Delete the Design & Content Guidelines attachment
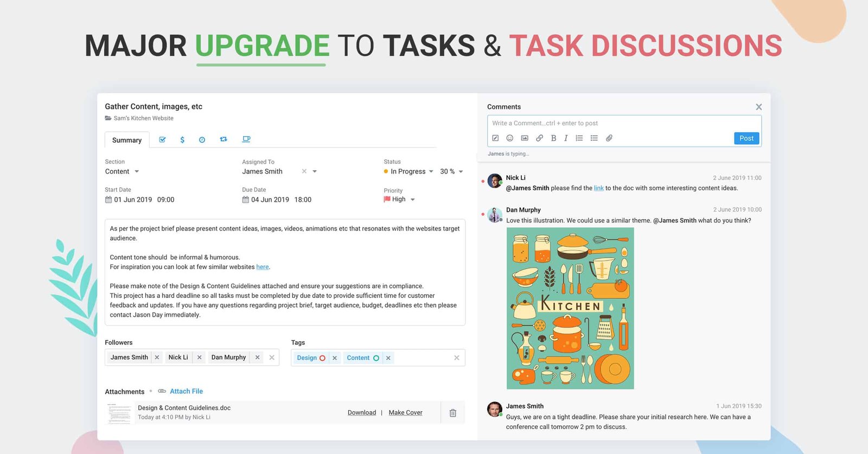The image size is (868, 454). (452, 413)
